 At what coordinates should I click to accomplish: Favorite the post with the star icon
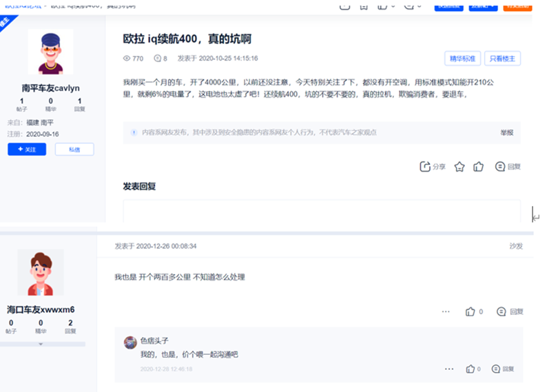pyautogui.click(x=460, y=167)
